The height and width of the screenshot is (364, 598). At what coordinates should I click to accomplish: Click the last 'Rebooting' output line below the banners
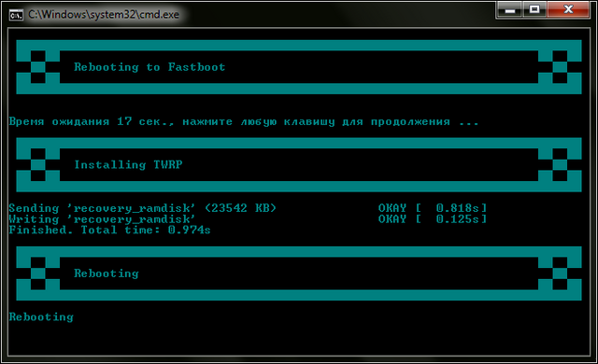(41, 316)
